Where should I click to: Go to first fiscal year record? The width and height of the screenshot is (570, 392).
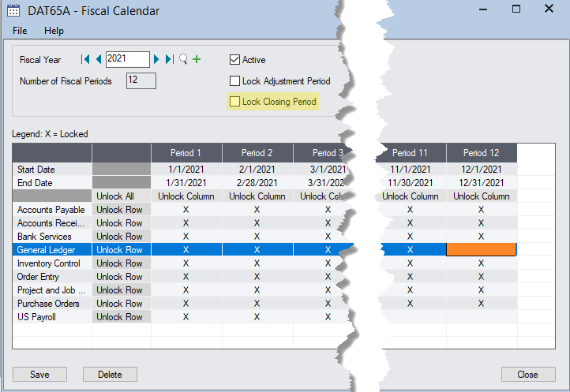[85, 59]
